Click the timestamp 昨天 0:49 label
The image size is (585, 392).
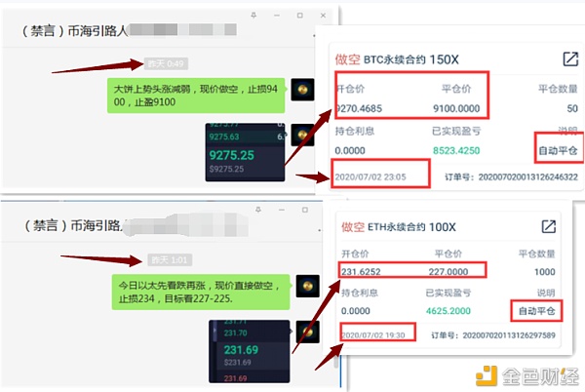(166, 63)
